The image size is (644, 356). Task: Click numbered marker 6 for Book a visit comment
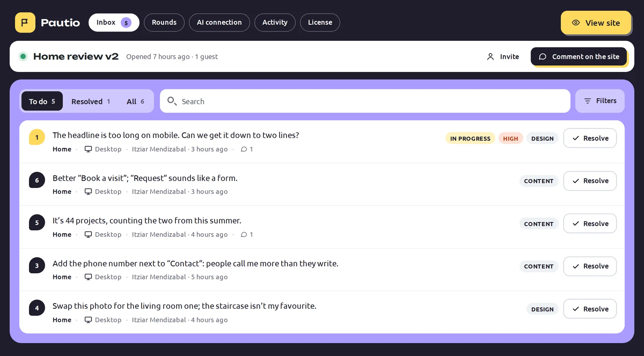coord(37,180)
